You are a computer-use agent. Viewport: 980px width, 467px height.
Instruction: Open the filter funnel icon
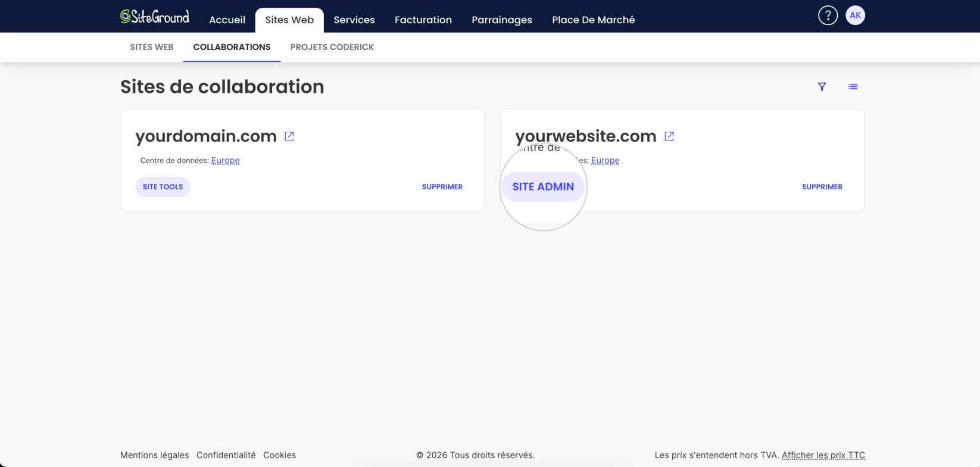click(x=822, y=87)
